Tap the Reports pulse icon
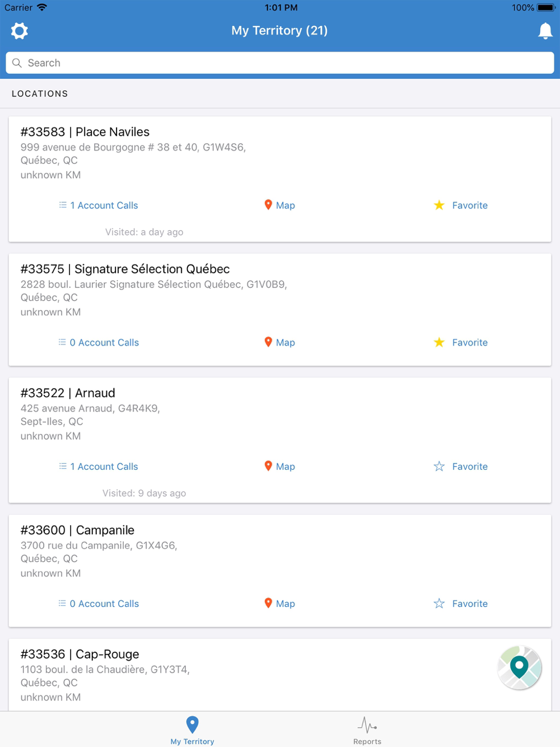Image resolution: width=560 pixels, height=747 pixels. click(367, 726)
